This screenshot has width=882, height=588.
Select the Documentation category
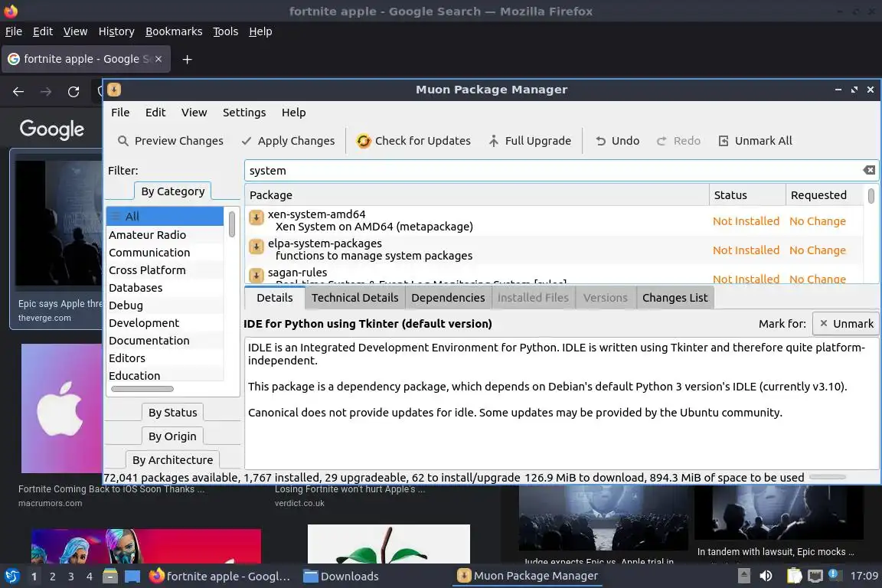[165, 341]
